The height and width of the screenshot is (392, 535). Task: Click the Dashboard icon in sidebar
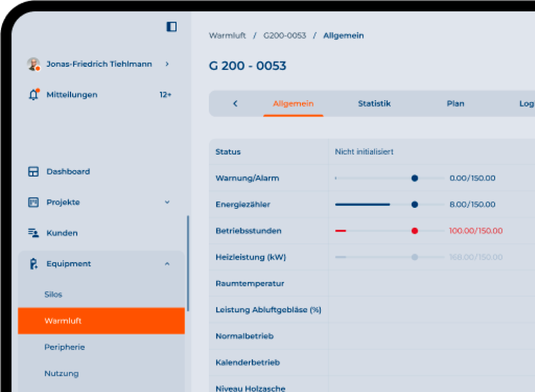coord(33,172)
